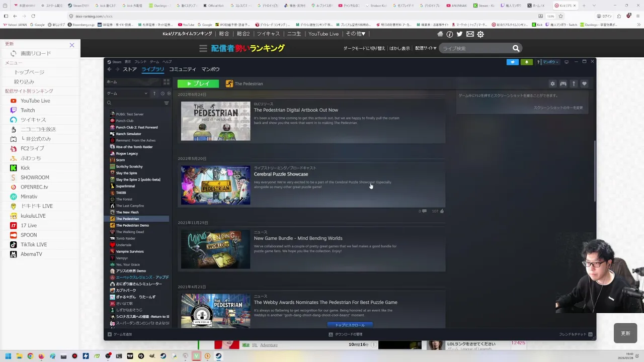Open the Steam コミュニティ tab

click(x=183, y=69)
